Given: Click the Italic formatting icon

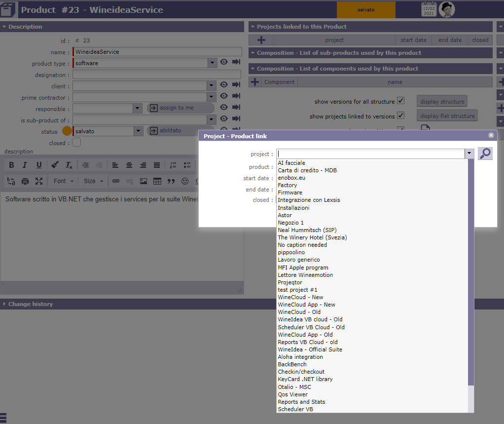Looking at the screenshot, I should click(25, 165).
